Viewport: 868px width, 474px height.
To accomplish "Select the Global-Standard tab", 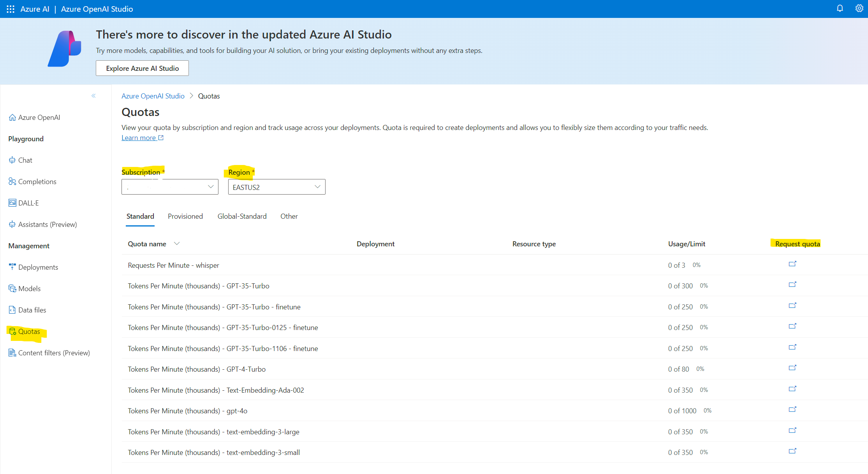I will [x=242, y=216].
